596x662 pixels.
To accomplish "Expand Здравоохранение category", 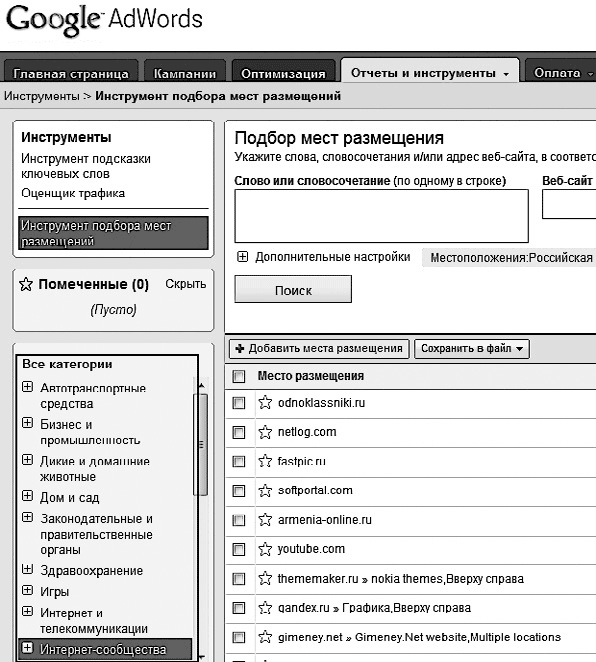I will tap(27, 570).
